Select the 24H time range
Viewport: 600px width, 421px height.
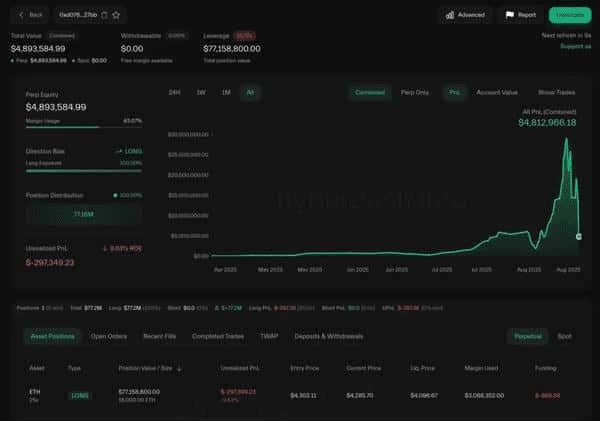pos(174,92)
